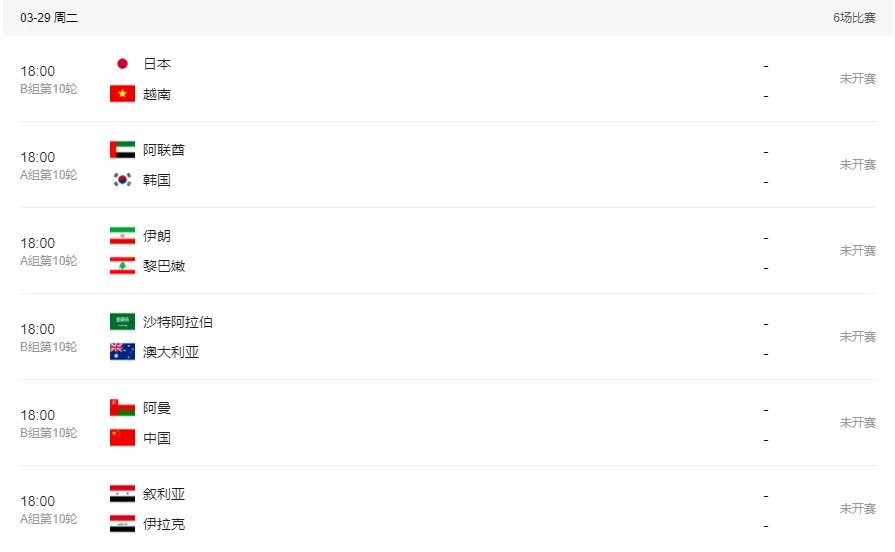Image resolution: width=895 pixels, height=552 pixels.
Task: Open the 中国 team link
Action: (157, 438)
